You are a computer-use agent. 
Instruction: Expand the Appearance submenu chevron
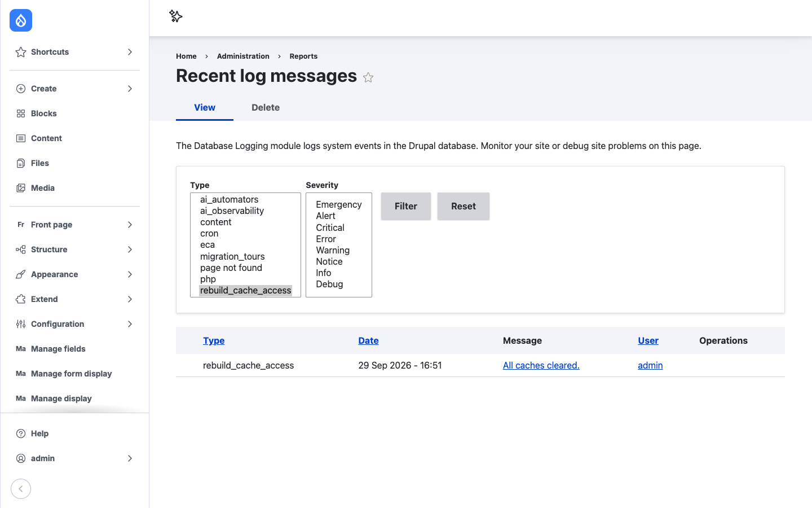(x=130, y=274)
